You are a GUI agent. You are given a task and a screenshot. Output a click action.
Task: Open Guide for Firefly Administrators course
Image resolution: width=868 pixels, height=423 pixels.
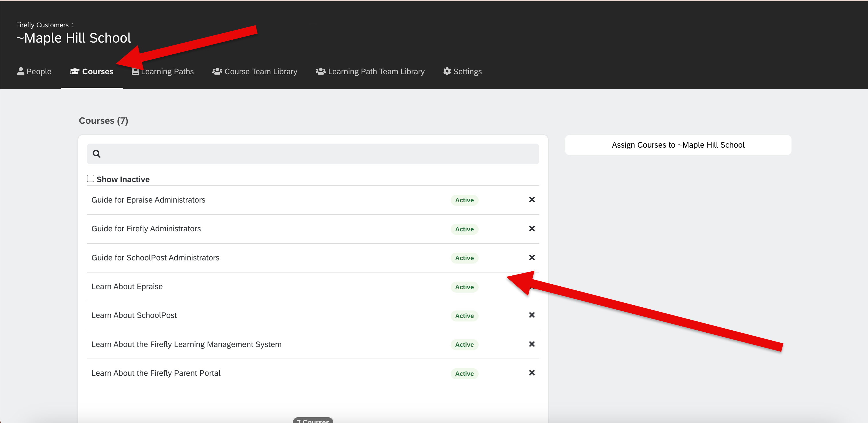(146, 228)
